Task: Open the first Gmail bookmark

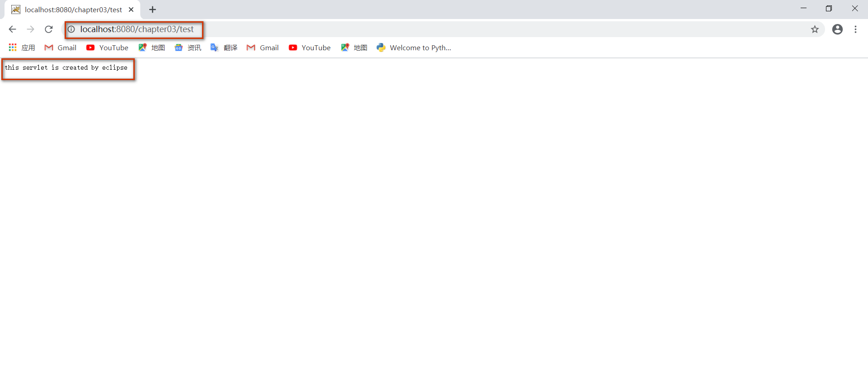Action: pyautogui.click(x=61, y=48)
